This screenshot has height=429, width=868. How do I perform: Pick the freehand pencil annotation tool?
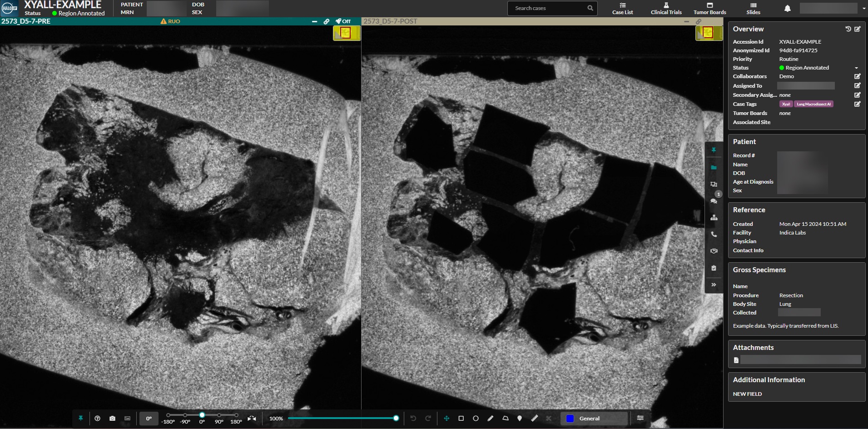click(x=491, y=418)
